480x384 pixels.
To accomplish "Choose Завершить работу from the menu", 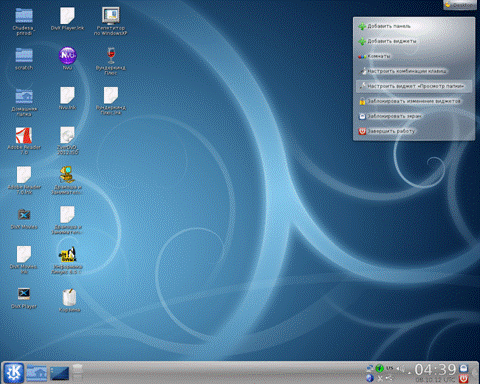I will tap(414, 131).
